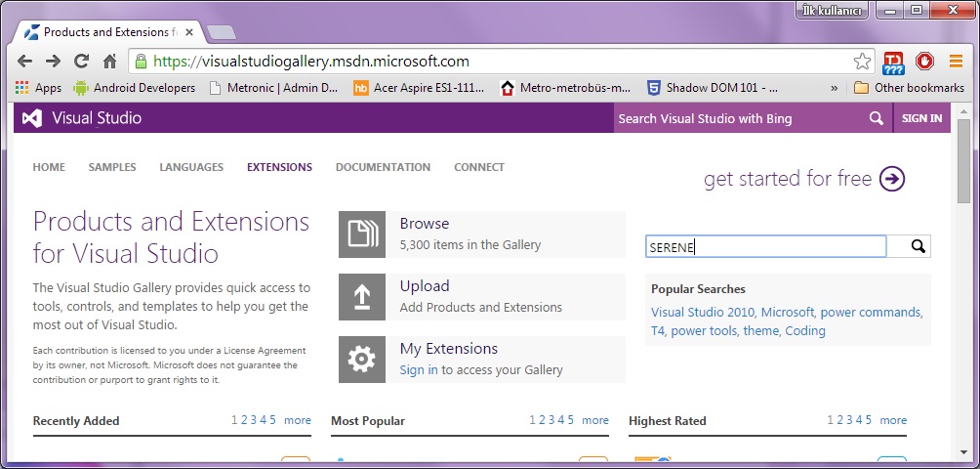Click the 'get started for free' link

(804, 179)
